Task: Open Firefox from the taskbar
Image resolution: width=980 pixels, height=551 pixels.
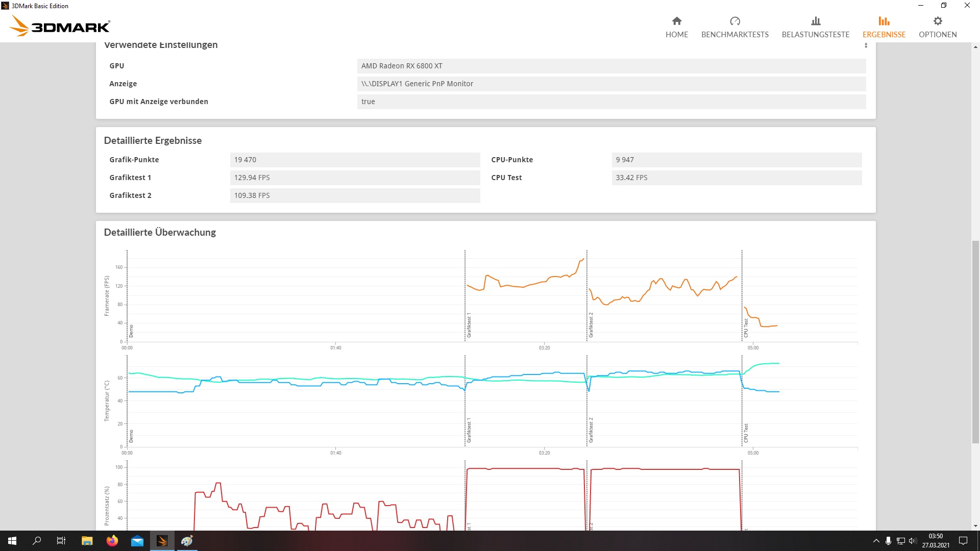Action: [112, 541]
